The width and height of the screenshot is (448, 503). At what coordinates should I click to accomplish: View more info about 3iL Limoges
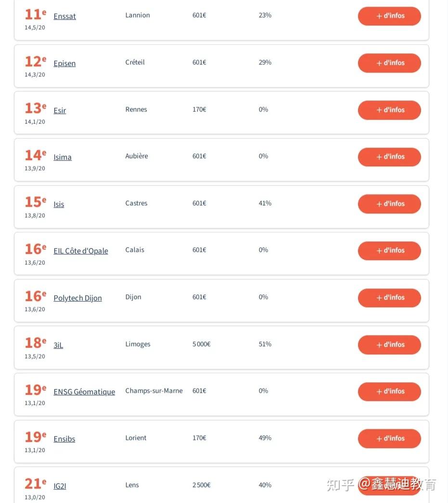tap(389, 345)
